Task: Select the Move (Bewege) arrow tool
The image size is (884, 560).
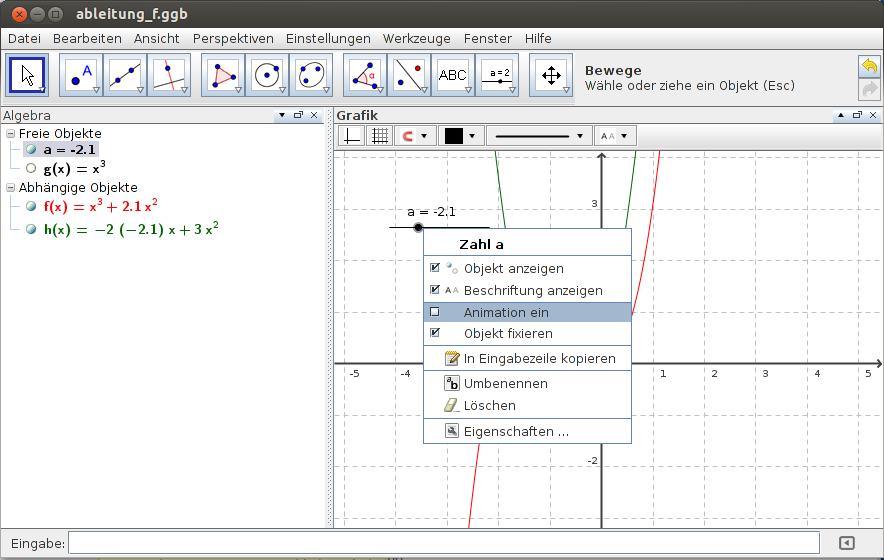Action: (27, 75)
